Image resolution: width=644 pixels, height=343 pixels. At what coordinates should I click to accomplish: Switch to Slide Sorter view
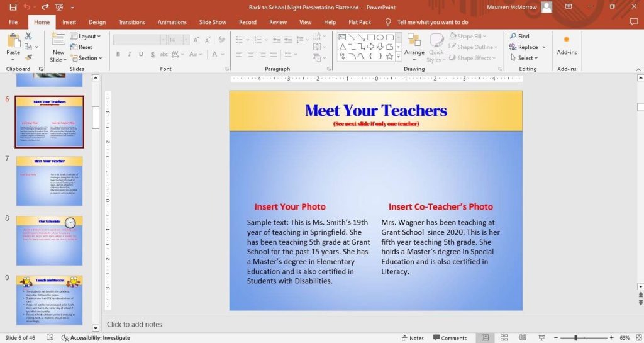tap(501, 338)
